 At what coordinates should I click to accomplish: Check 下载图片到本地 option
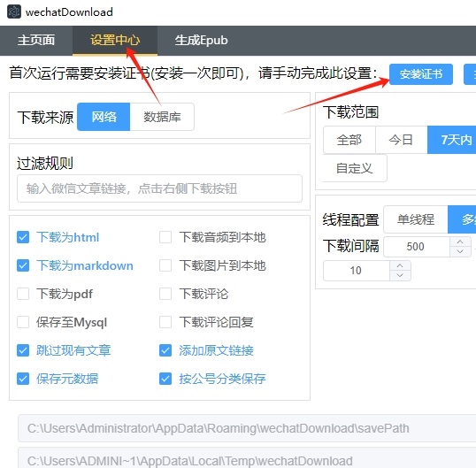(165, 265)
